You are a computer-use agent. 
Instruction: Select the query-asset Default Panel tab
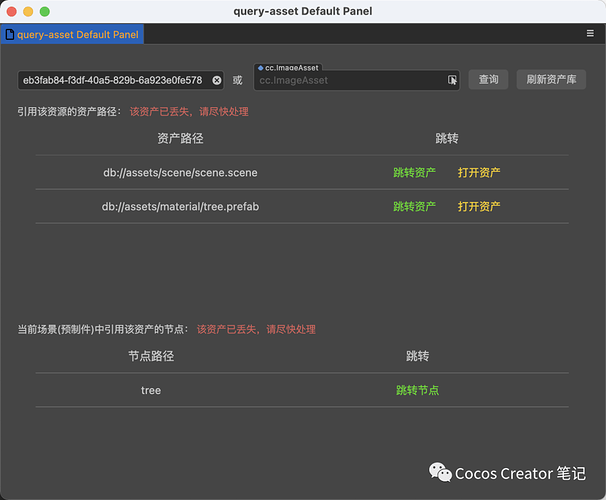click(x=72, y=34)
